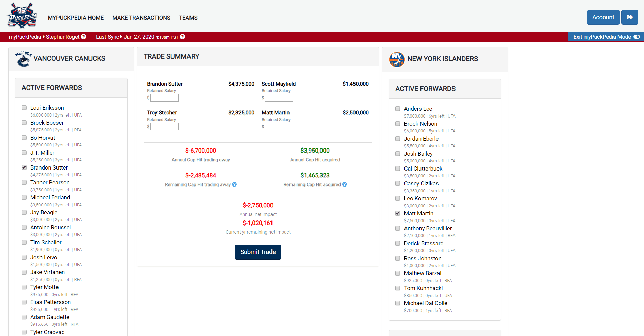The height and width of the screenshot is (336, 644).
Task: Focus Brandon Sutter retained salary field
Action: click(164, 98)
